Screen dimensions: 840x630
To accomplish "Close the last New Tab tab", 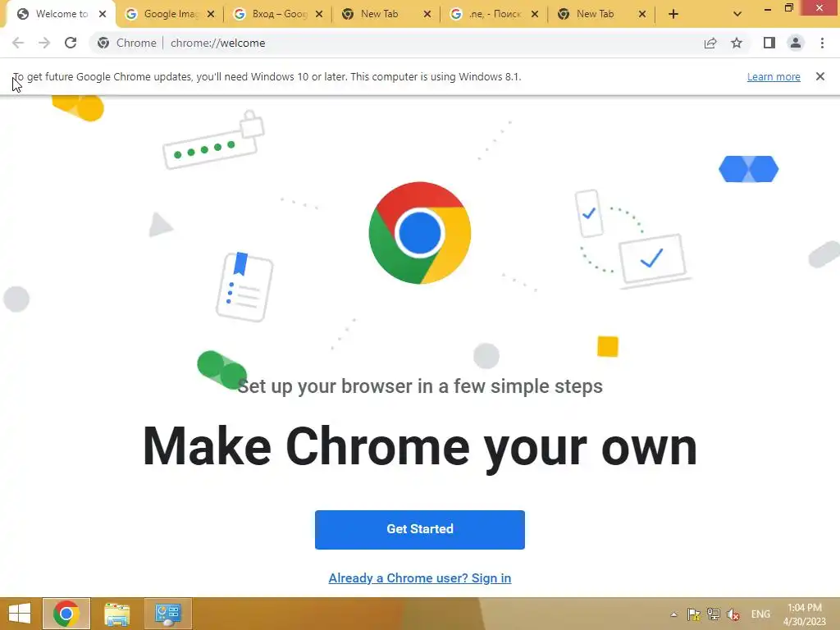I will pos(642,14).
